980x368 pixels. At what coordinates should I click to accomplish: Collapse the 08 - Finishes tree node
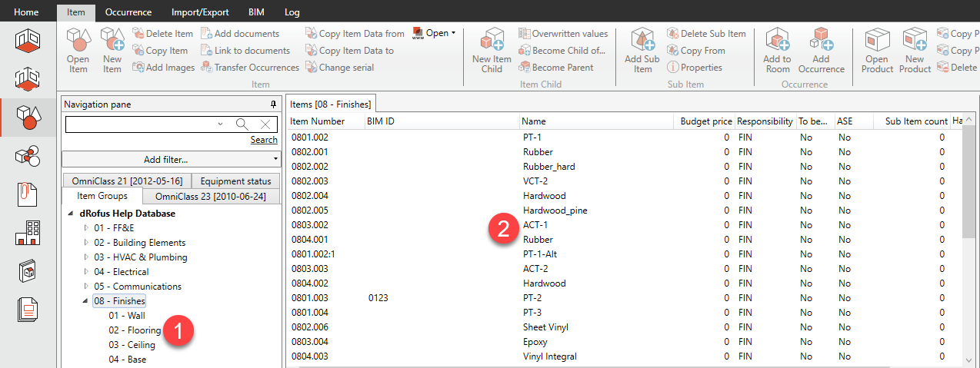[86, 301]
